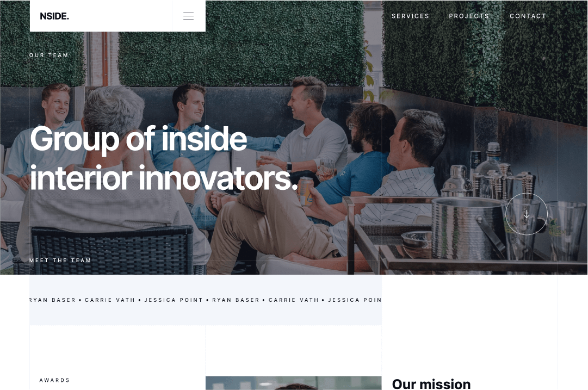588x390 pixels.
Task: Click the white header bar beside the logo
Action: click(x=120, y=16)
